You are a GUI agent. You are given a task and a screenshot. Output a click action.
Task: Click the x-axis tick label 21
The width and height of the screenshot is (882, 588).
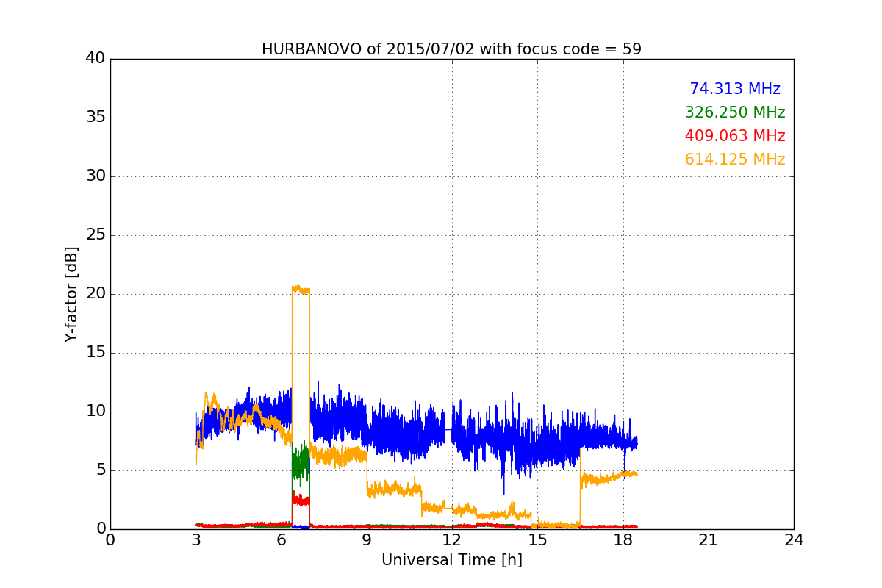(x=709, y=540)
